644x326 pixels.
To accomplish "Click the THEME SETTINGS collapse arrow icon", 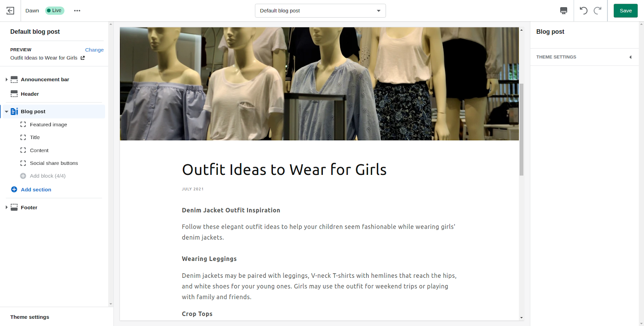I will 630,57.
